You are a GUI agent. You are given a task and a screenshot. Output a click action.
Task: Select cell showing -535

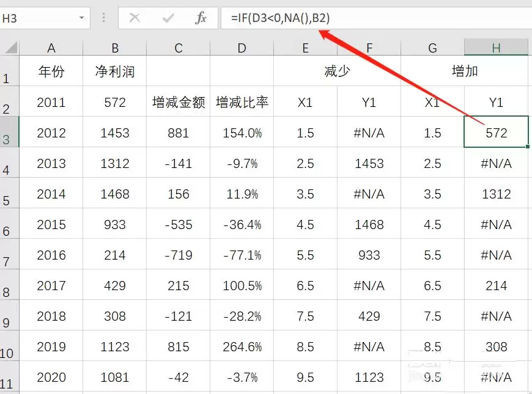click(178, 224)
